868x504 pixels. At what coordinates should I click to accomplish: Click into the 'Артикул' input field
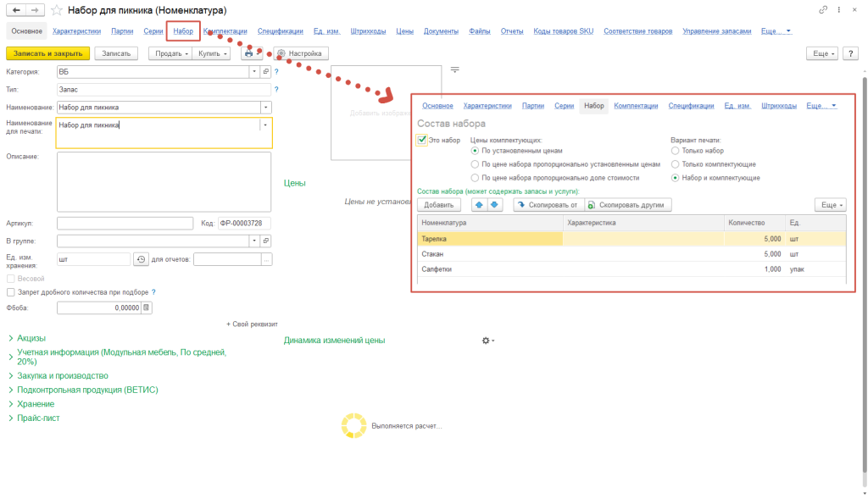pyautogui.click(x=125, y=224)
